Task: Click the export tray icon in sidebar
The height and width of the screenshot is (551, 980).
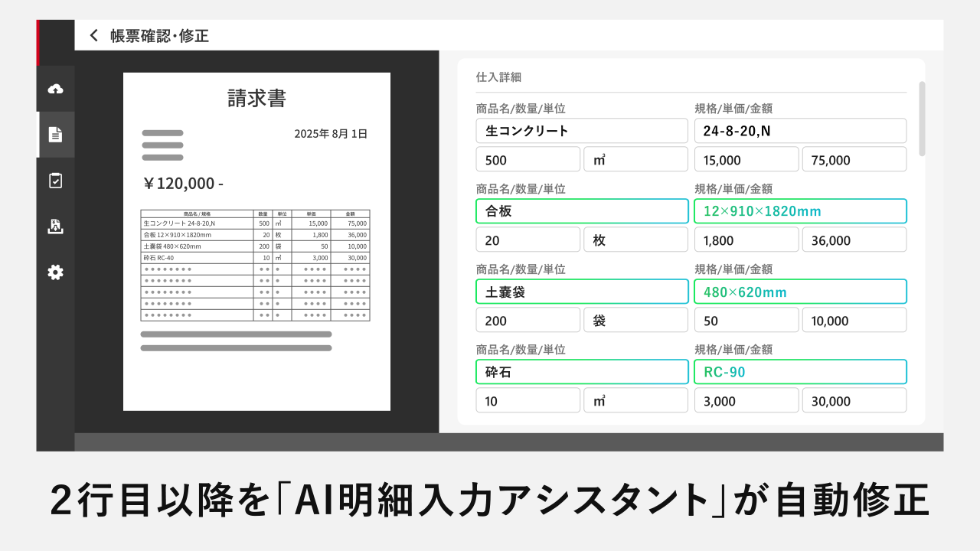Action: tap(55, 227)
